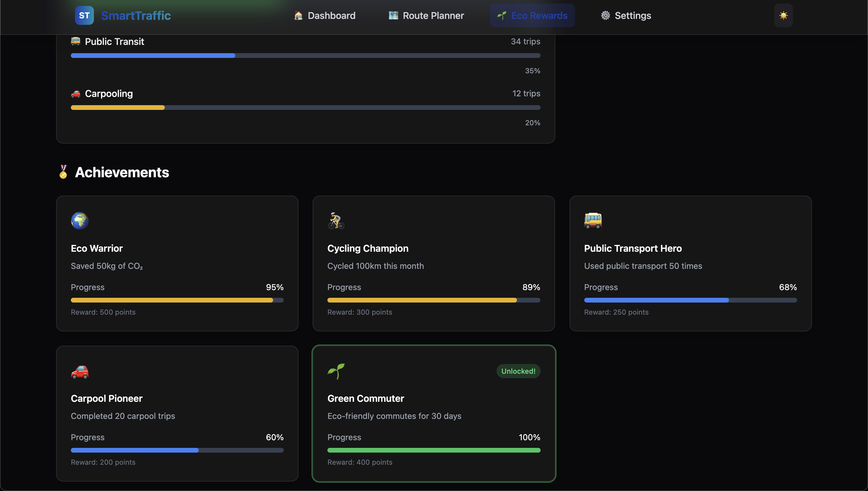Click the Eco Warrior globe icon
868x491 pixels.
tap(79, 221)
